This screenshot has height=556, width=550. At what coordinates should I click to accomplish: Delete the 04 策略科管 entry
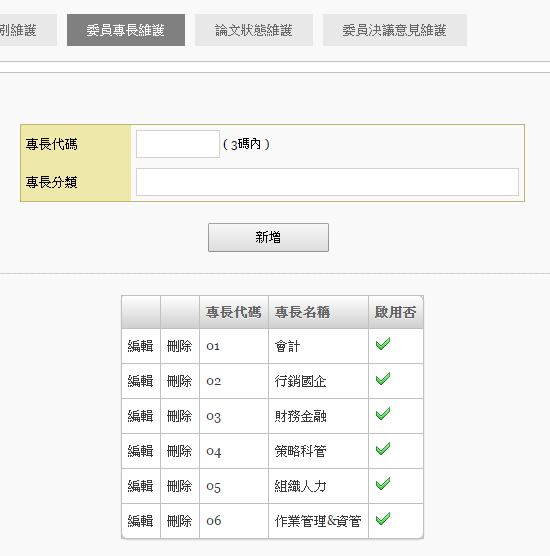[x=179, y=451]
